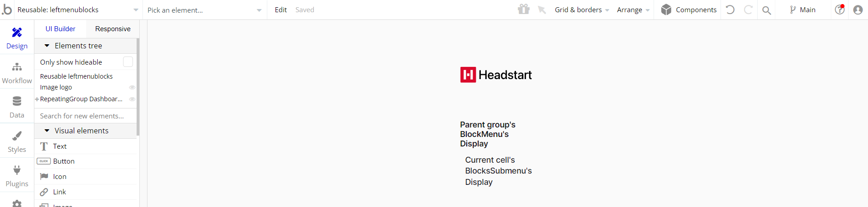Toggle visibility eye for Image logo
This screenshot has height=207, width=868.
(132, 87)
